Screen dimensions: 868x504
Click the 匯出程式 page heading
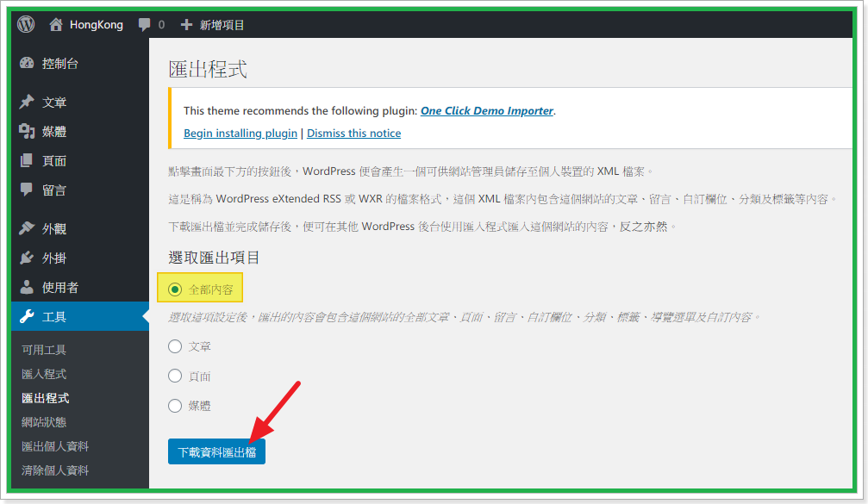click(208, 69)
